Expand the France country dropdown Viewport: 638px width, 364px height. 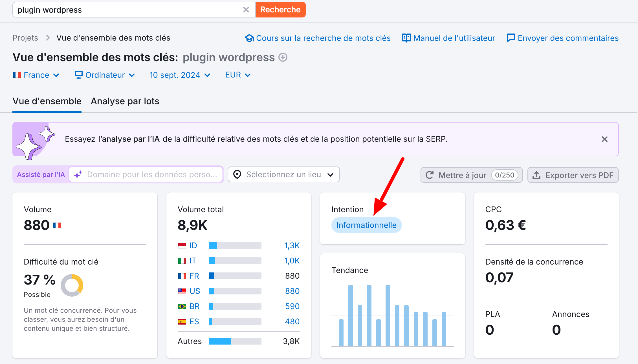pos(36,75)
